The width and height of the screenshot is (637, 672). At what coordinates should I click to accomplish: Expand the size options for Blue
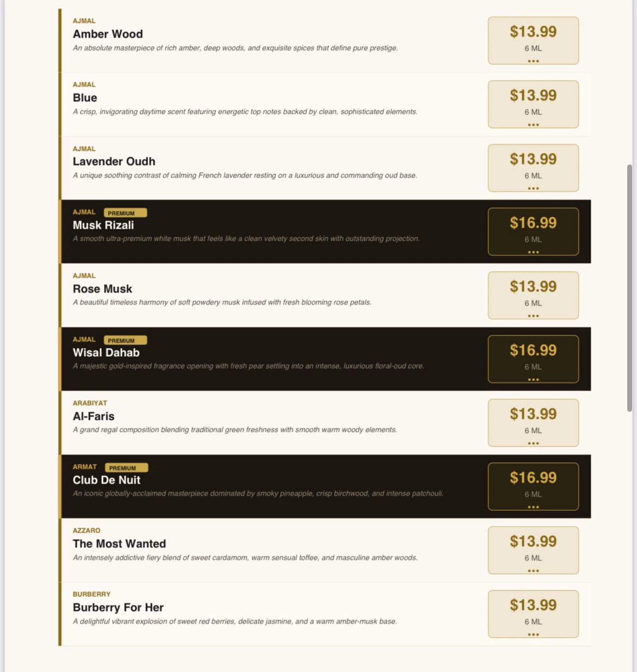pyautogui.click(x=533, y=125)
